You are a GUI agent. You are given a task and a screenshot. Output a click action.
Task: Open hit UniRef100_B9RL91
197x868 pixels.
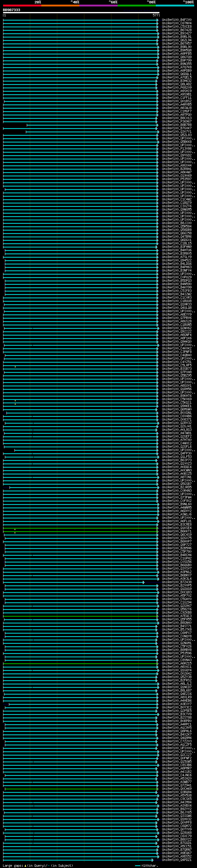[x=176, y=37]
